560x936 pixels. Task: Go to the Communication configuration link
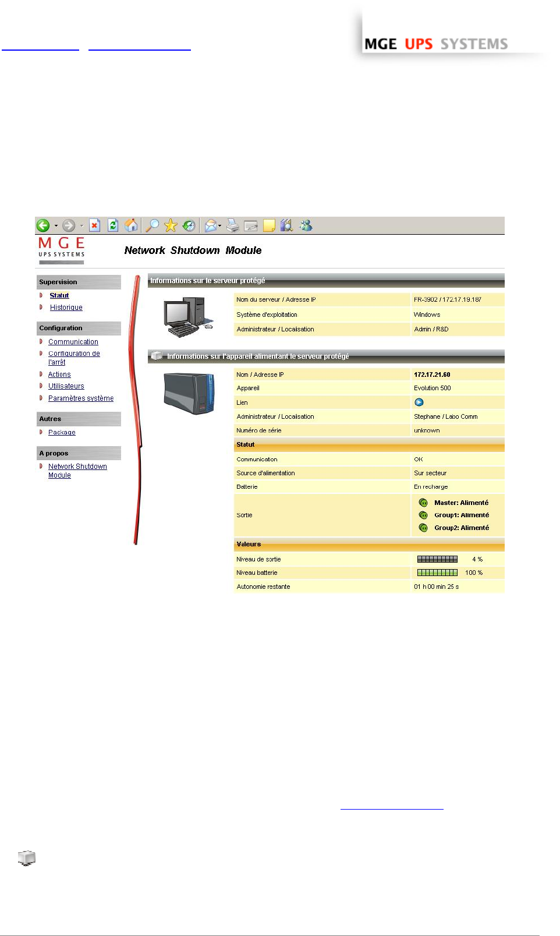point(73,342)
